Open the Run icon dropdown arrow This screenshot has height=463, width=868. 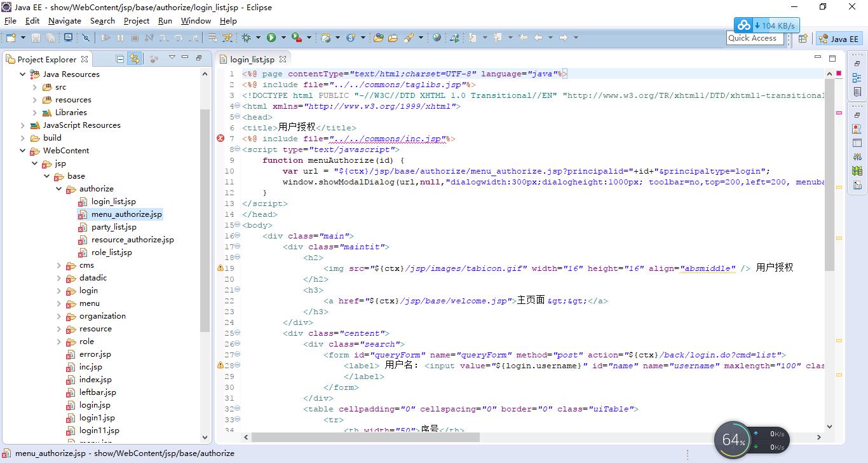click(283, 38)
